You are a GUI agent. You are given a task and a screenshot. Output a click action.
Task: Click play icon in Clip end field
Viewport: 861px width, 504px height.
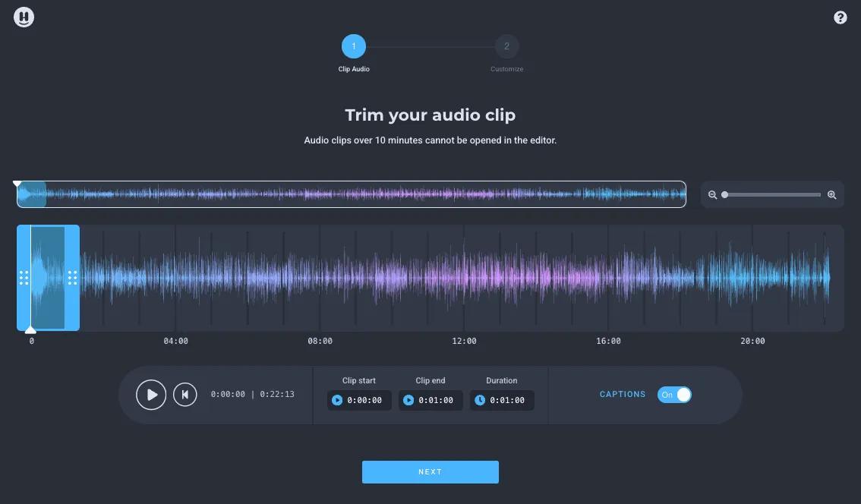[x=408, y=400]
